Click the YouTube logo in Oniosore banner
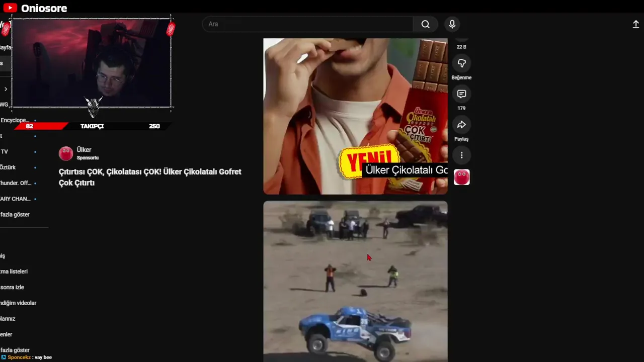This screenshot has width=644, height=362. coord(10,8)
